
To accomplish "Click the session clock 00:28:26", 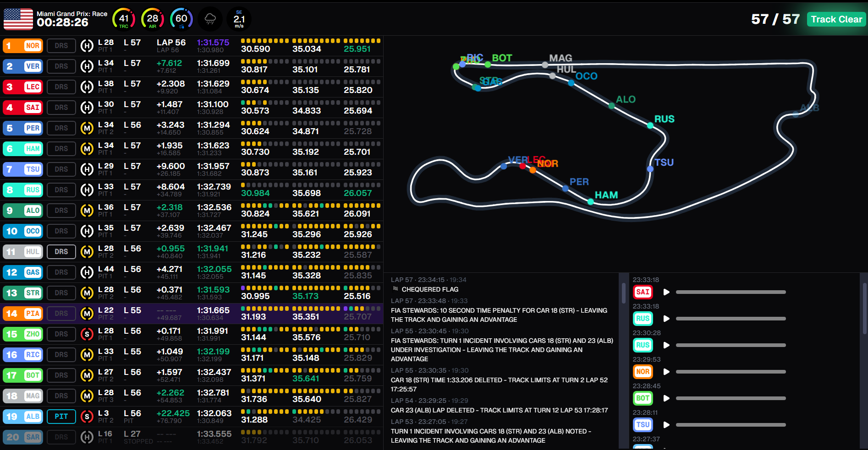I will (62, 22).
